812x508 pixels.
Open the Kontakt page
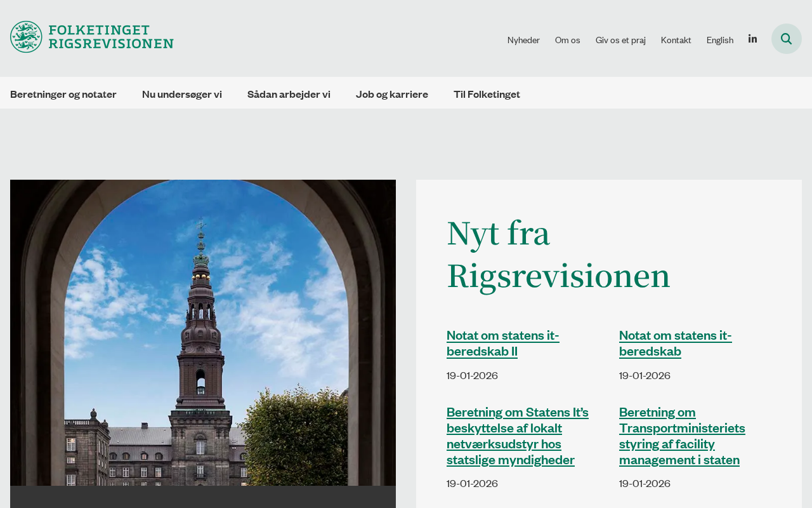click(x=676, y=39)
